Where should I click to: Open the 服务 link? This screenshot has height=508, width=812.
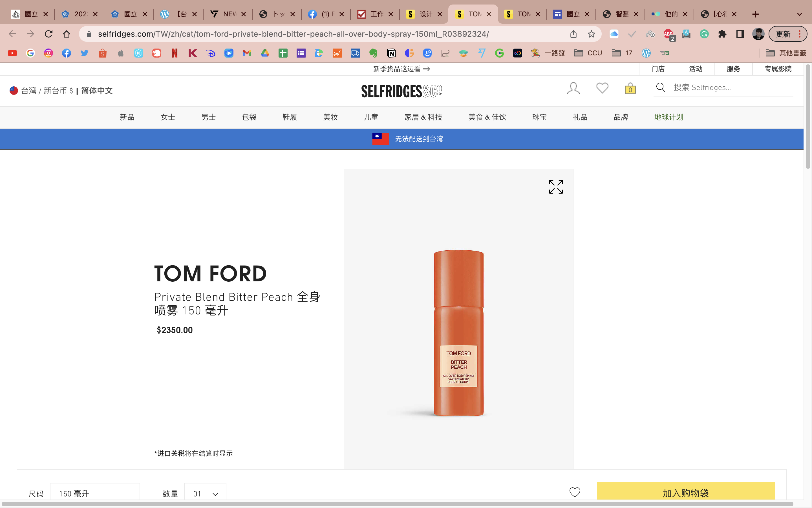tap(733, 69)
